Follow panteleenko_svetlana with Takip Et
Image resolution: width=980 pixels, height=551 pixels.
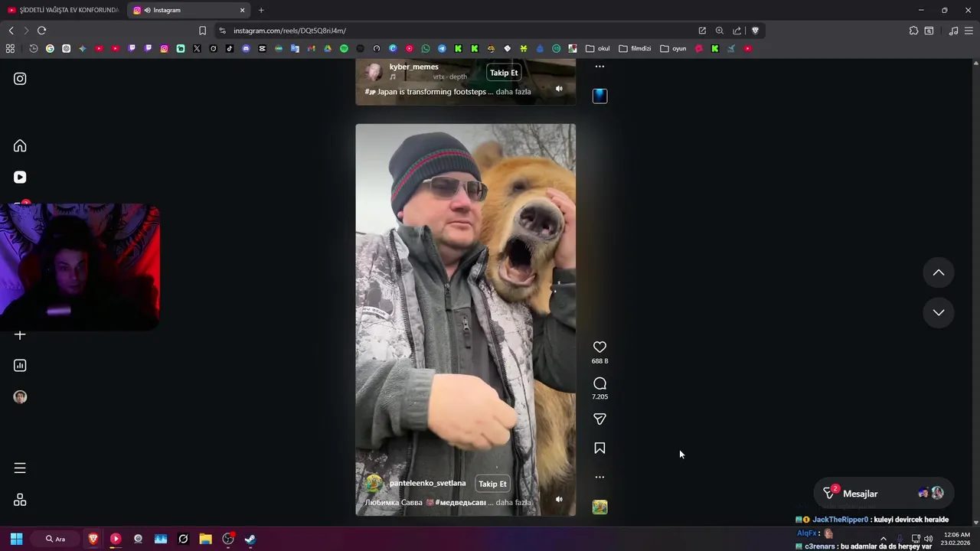[492, 484]
